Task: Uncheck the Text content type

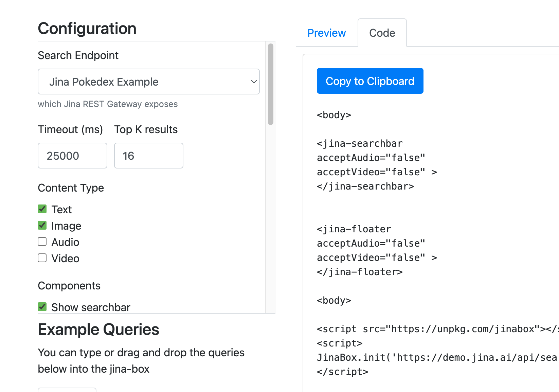Action: (42, 209)
